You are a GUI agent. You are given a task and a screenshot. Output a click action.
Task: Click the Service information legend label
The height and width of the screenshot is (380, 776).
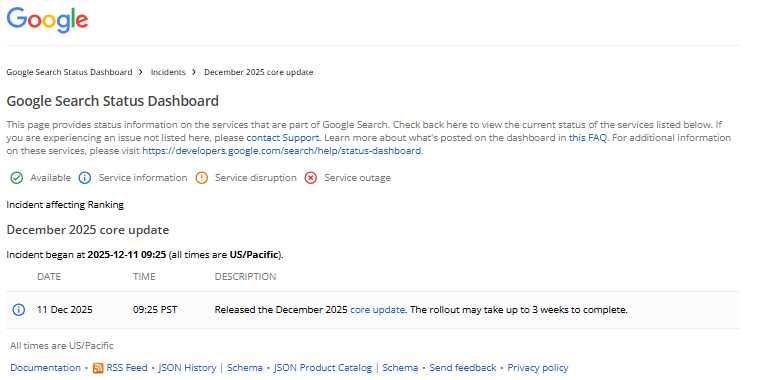tap(143, 178)
